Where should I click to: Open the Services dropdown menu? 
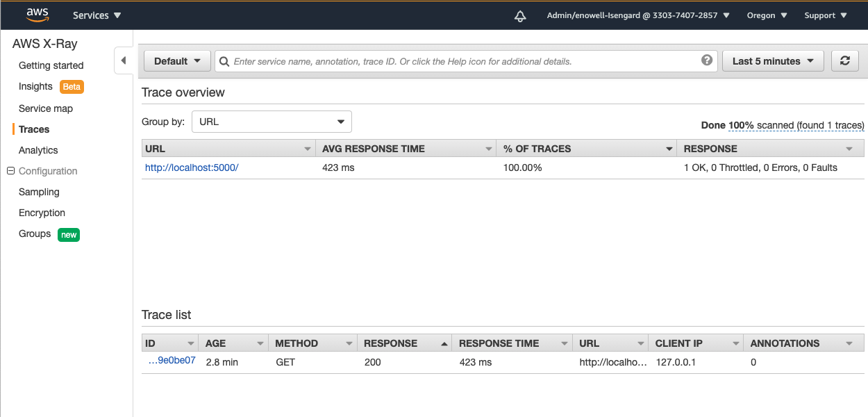coord(97,15)
